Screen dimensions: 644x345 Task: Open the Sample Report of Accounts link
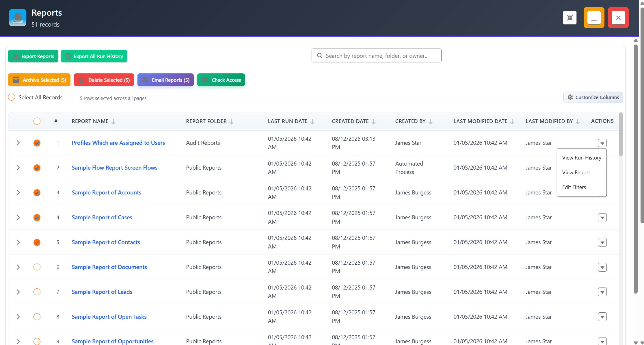coord(106,193)
